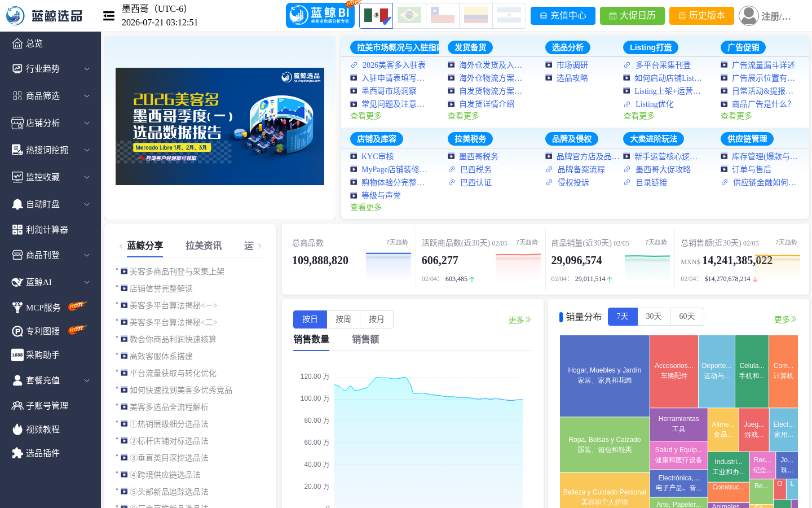Select the 7天 sales distribution range

(623, 317)
